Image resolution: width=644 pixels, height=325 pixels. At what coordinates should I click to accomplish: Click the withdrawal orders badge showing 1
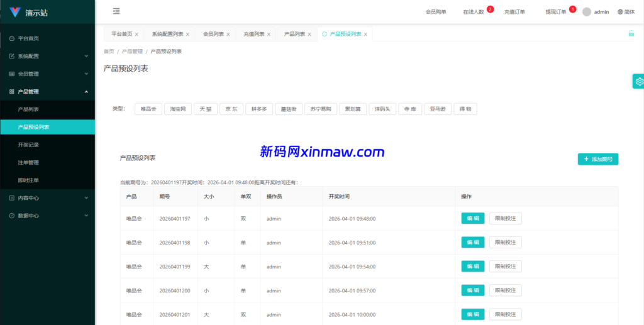[572, 9]
